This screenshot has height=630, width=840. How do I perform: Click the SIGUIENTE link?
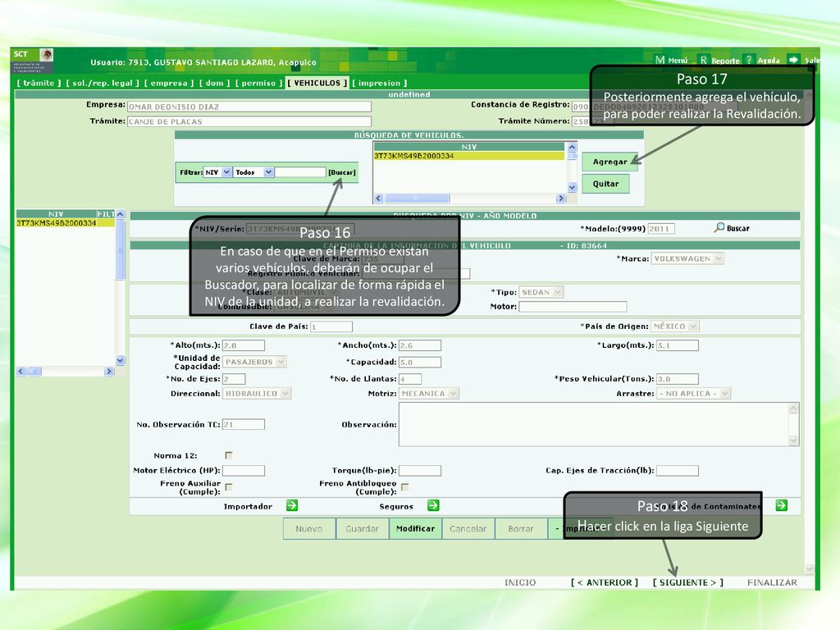pyautogui.click(x=688, y=582)
